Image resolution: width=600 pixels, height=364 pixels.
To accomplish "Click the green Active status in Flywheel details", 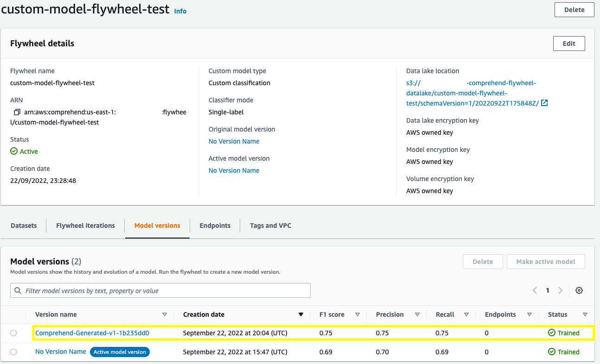I will pos(24,151).
